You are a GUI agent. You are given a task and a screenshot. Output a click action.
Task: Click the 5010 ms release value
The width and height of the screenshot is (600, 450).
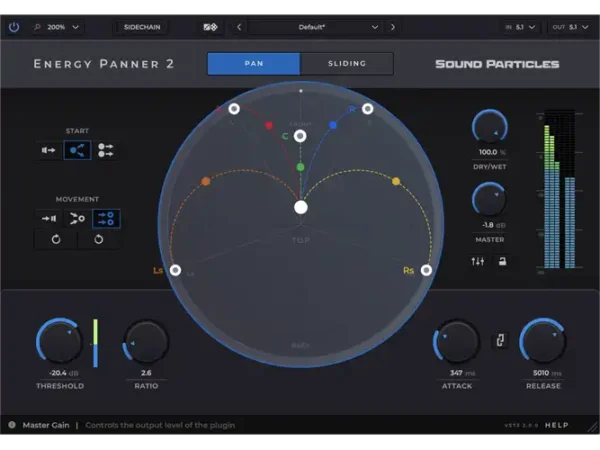[547, 373]
